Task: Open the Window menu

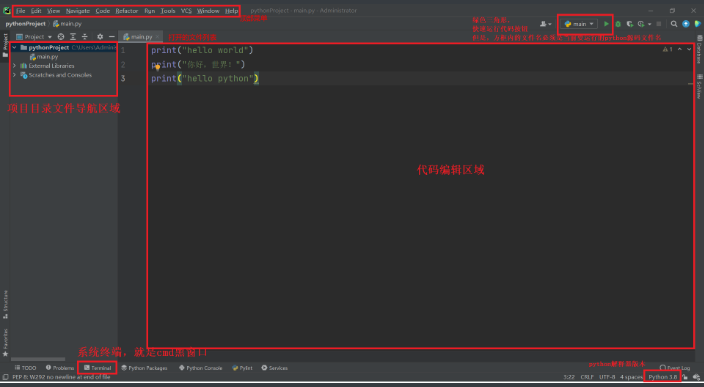Action: click(x=208, y=11)
